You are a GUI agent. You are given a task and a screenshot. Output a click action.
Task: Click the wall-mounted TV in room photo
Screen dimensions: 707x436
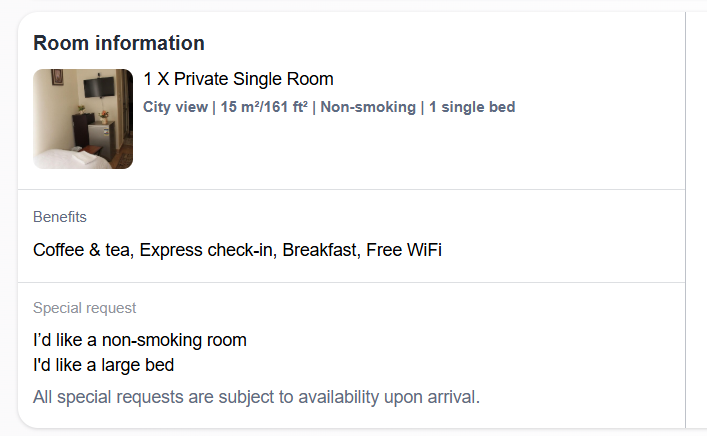(99, 87)
